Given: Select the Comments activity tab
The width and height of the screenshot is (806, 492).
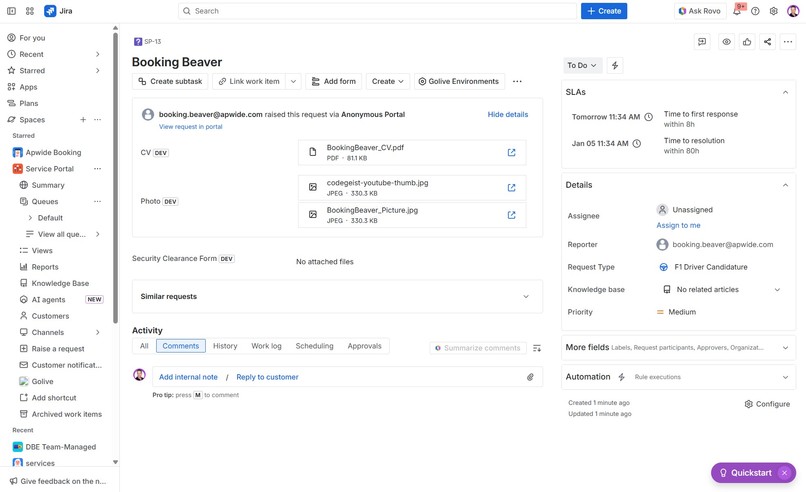Looking at the screenshot, I should coord(180,346).
